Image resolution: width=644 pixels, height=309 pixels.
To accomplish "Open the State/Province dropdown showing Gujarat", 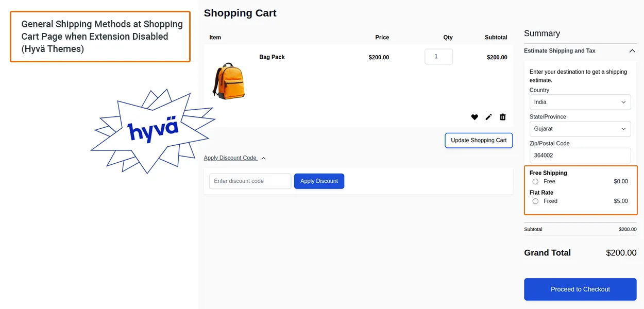I will click(580, 129).
